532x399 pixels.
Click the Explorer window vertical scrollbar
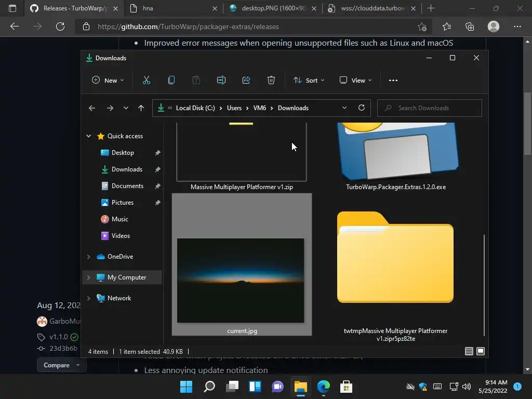point(484,285)
